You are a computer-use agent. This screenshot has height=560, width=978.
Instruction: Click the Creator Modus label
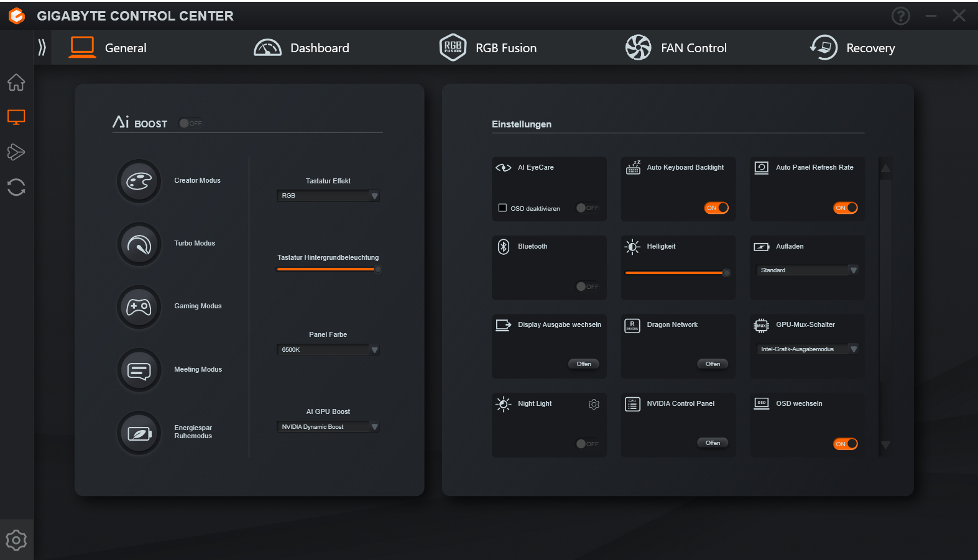(x=197, y=180)
